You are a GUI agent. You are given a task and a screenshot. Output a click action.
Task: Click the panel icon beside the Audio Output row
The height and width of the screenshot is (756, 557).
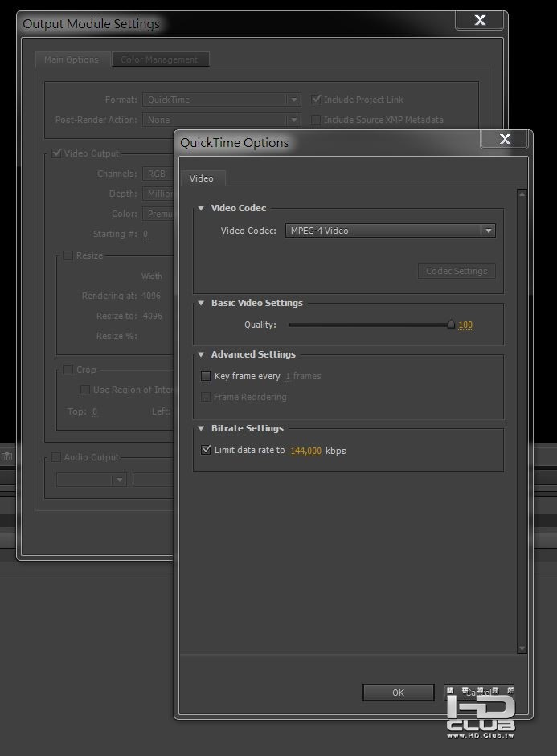6,456
